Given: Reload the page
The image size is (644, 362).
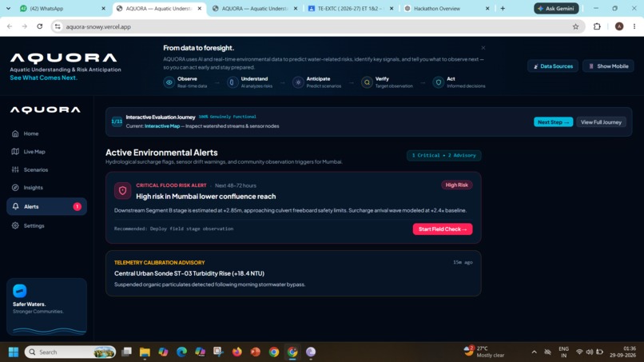Looking at the screenshot, I should click(39, 26).
